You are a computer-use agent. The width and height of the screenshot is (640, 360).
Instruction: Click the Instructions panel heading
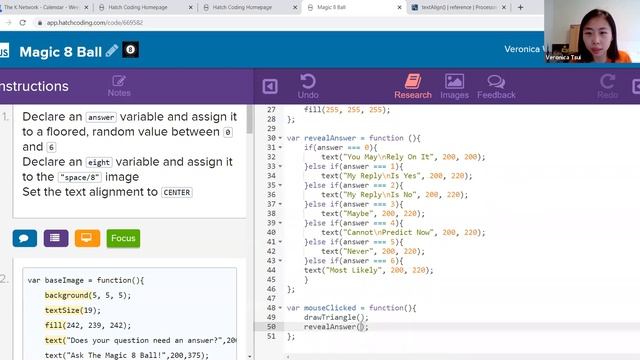click(34, 86)
